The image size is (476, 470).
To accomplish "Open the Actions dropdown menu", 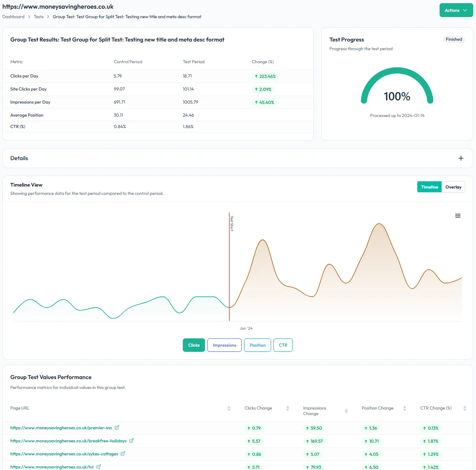I will (x=456, y=10).
